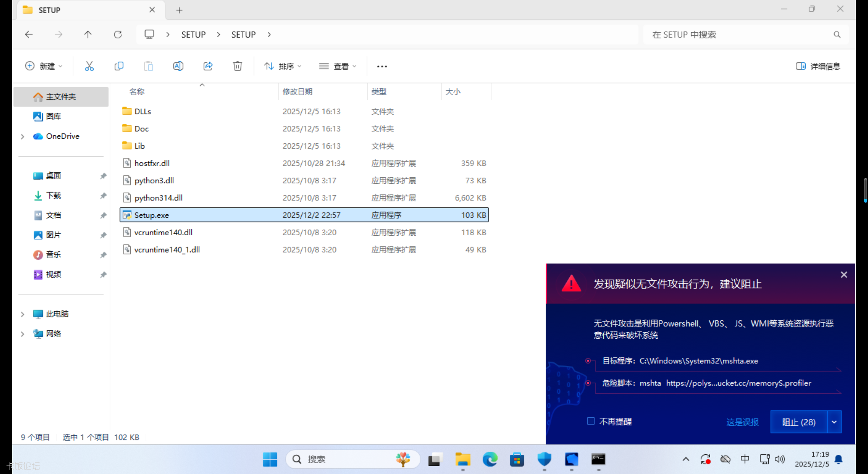The height and width of the screenshot is (474, 868).
Task: Open the dropdown arrow beside 阻止 button
Action: (x=834, y=422)
